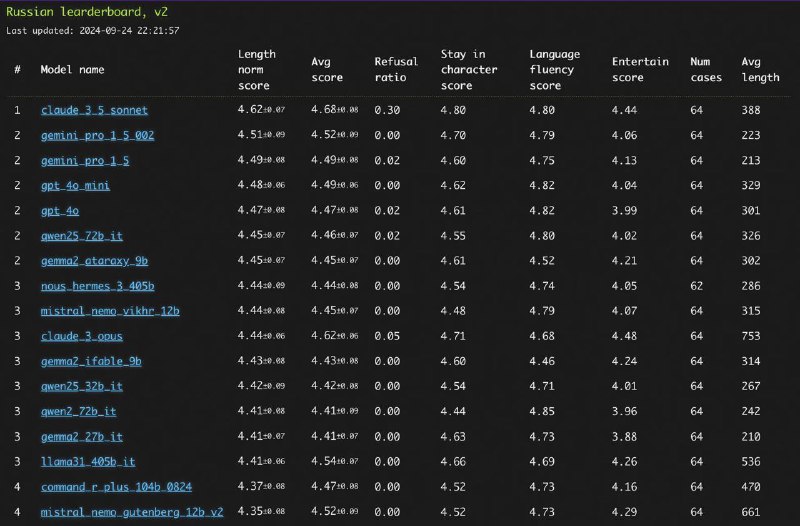Image resolution: width=800 pixels, height=526 pixels.
Task: Select entertain score 4.48 for claude_3_opus
Action: [x=624, y=336]
